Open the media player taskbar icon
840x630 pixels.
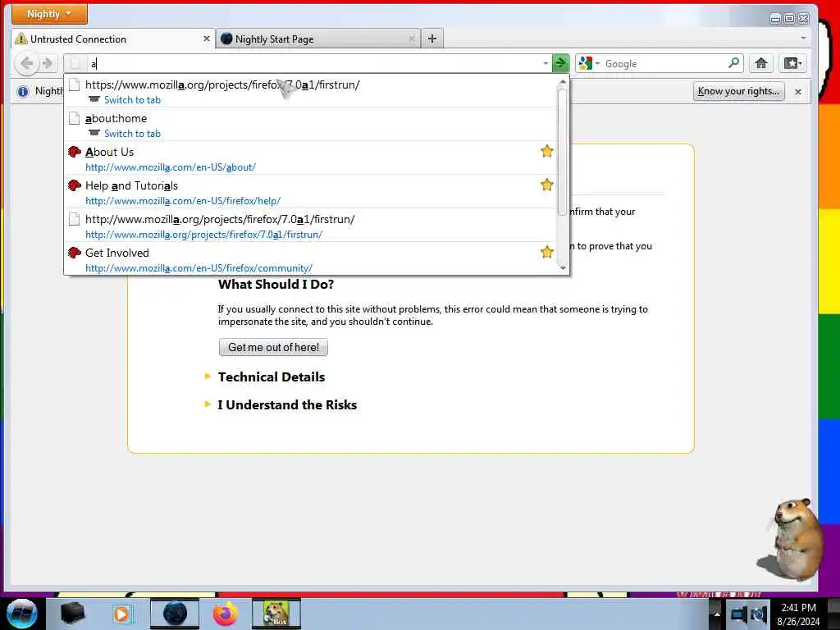(121, 614)
